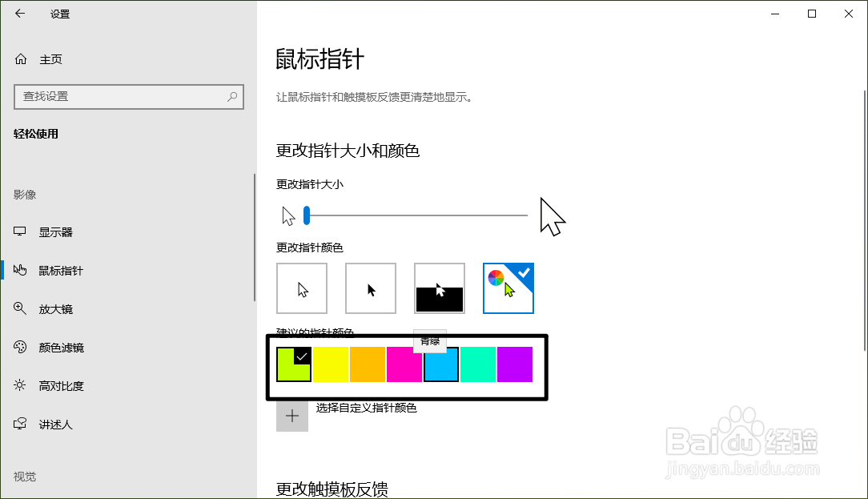Select the purple pointer color swatch
868x499 pixels.
(x=515, y=364)
